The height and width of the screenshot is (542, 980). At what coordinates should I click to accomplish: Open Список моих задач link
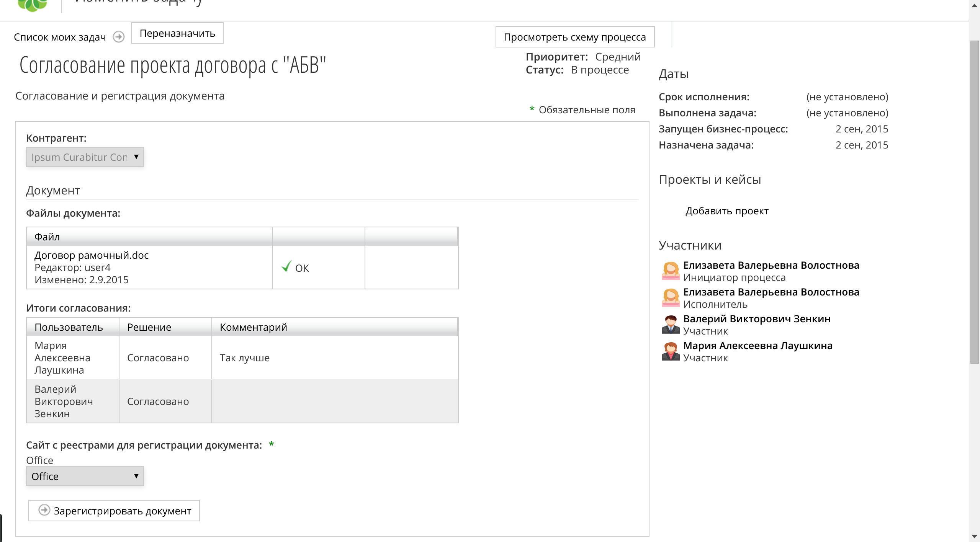coord(60,37)
